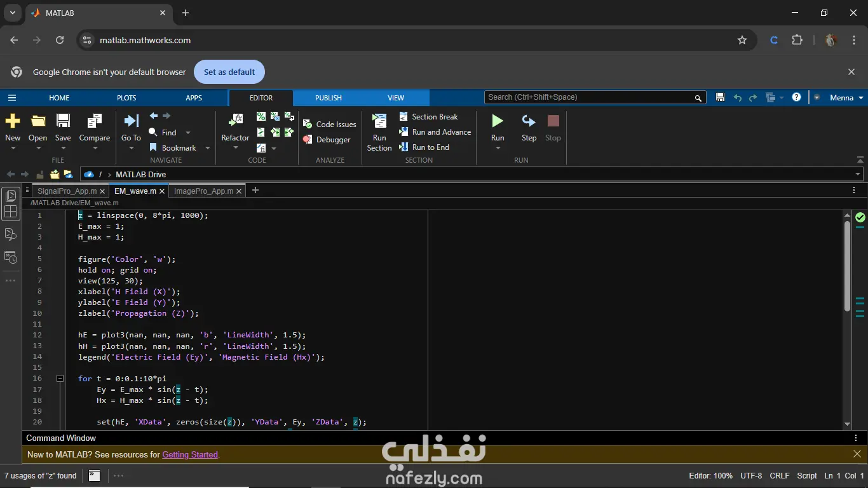868x488 pixels.
Task: Switch to the VIEW ribbon tab
Action: click(396, 98)
